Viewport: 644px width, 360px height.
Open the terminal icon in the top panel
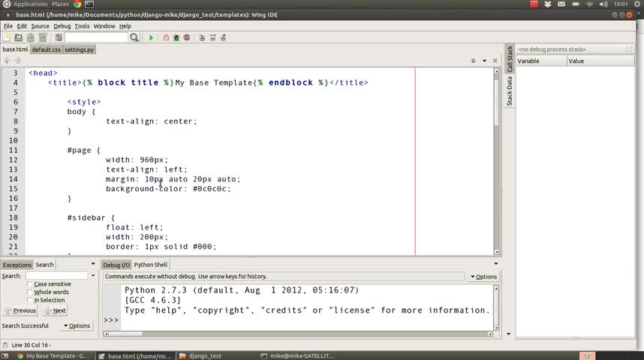point(89,4)
